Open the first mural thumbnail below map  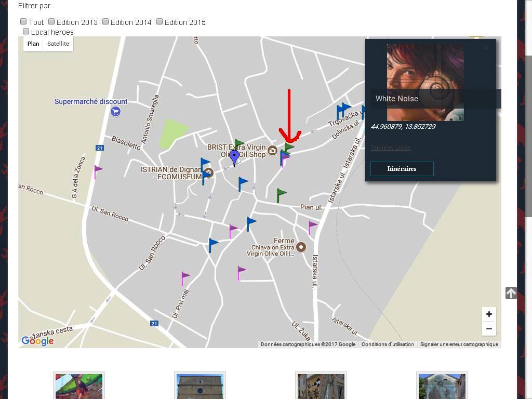pyautogui.click(x=79, y=385)
